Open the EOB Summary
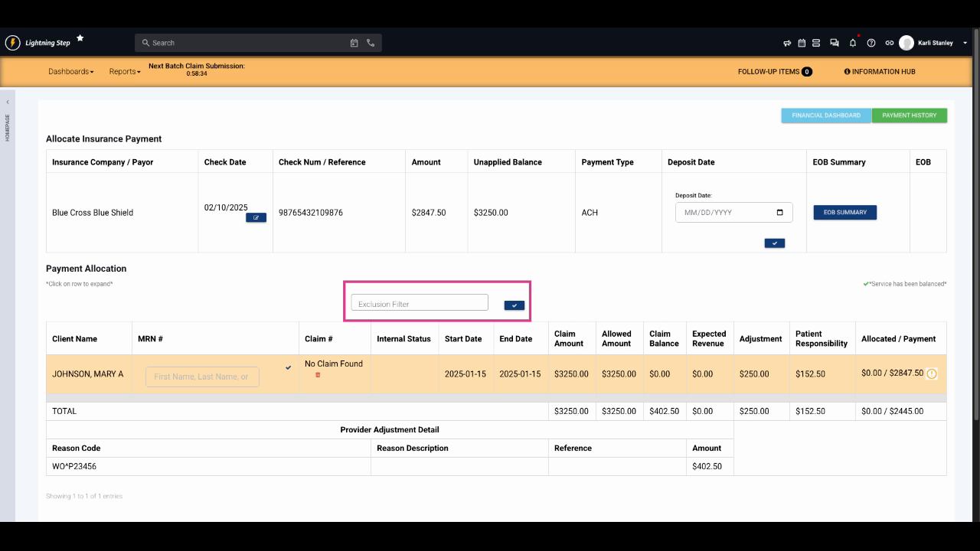Viewport: 980px width, 551px height. point(844,212)
